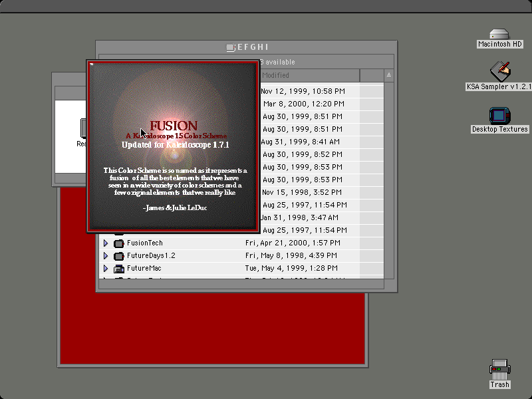This screenshot has height=399, width=532.
Task: Select the FutureDays1.2 folder icon
Action: pos(119,256)
